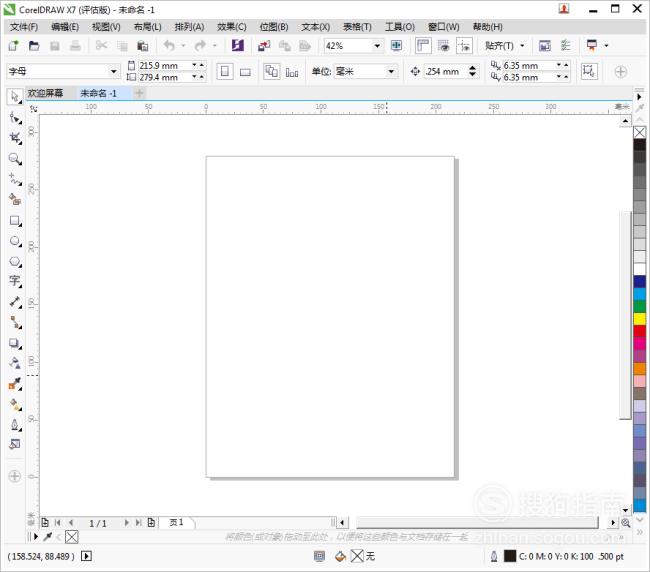This screenshot has width=650, height=572.
Task: Toggle show grid button
Action: [x=444, y=46]
